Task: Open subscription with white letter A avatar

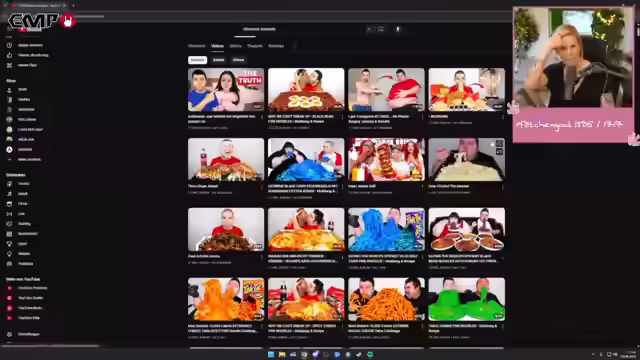Action: tap(9, 149)
